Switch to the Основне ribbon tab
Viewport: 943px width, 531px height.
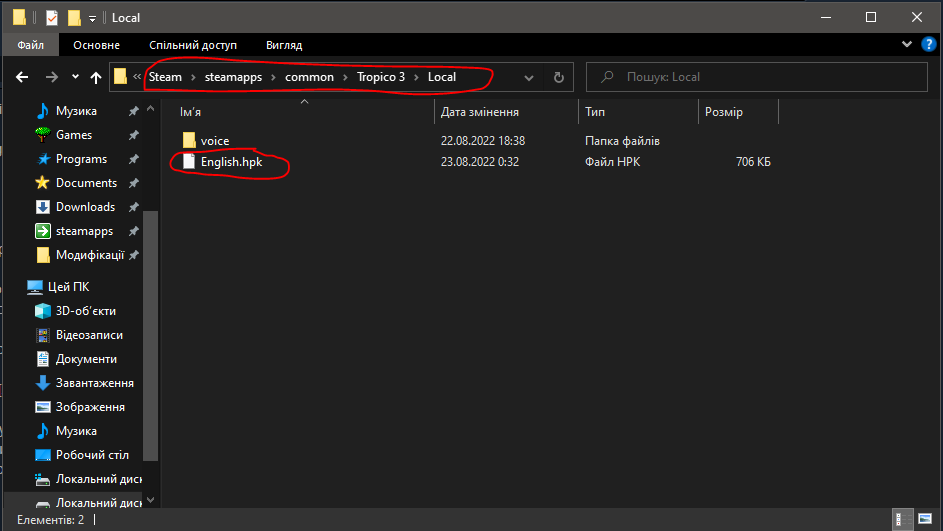[x=96, y=45]
